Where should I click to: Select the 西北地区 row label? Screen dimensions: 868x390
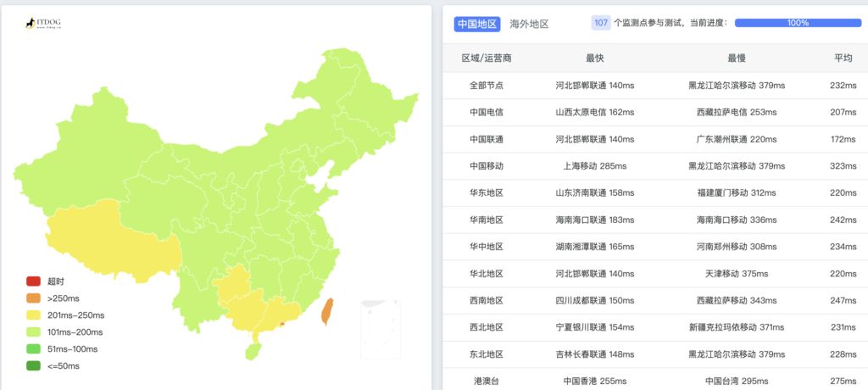[487, 327]
